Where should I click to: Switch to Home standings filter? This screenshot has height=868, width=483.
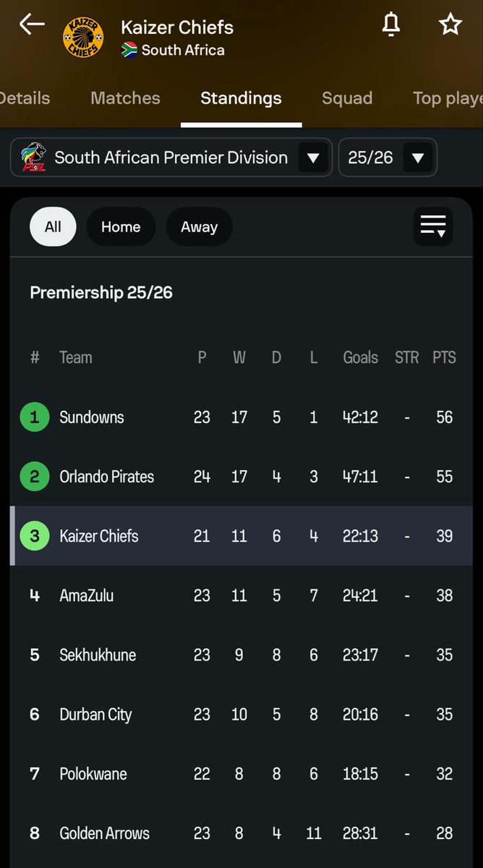[121, 226]
